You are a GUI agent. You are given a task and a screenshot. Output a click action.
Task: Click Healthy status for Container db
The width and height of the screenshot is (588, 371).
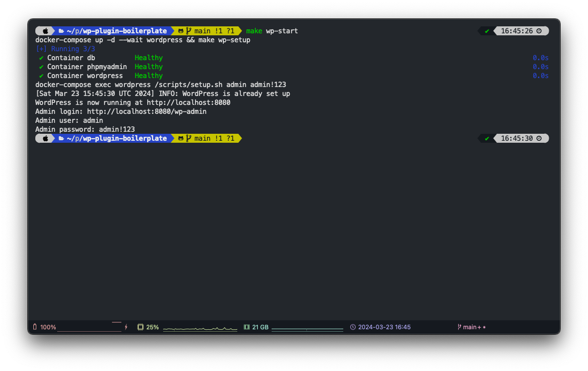tap(149, 58)
